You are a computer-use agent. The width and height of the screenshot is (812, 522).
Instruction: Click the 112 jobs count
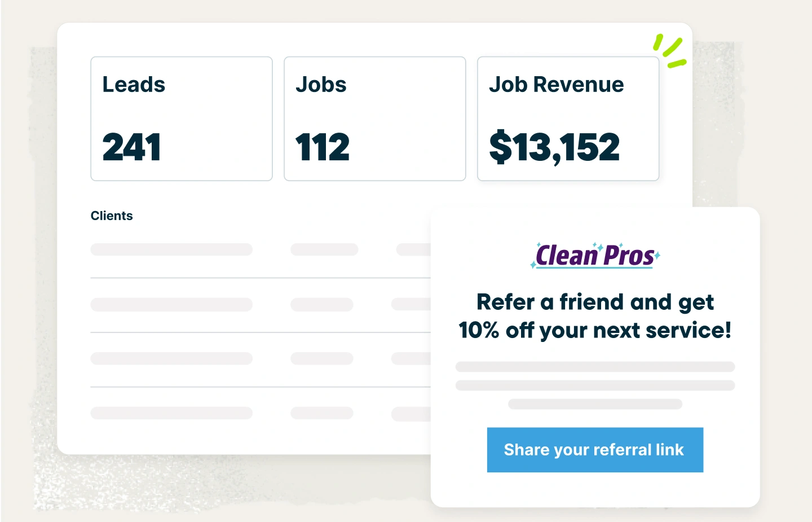[323, 147]
